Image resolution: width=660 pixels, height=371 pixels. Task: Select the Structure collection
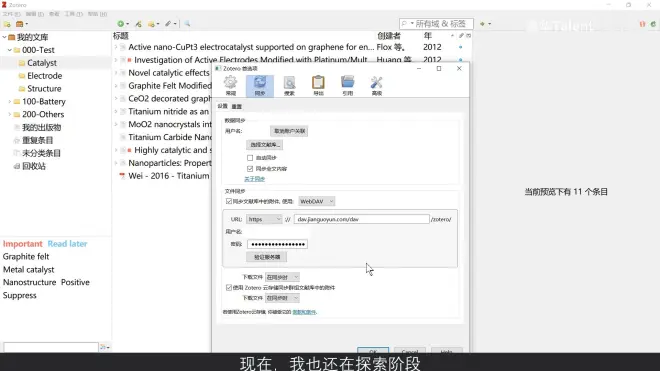tap(44, 88)
